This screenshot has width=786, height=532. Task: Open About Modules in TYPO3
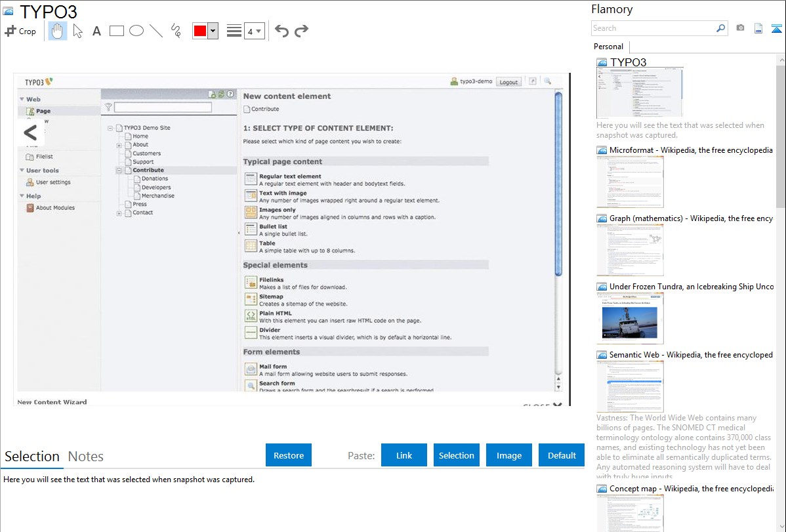50,207
